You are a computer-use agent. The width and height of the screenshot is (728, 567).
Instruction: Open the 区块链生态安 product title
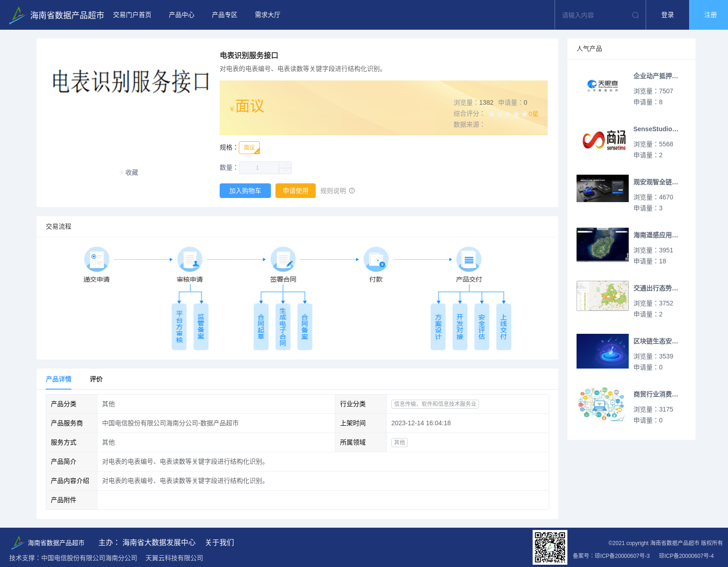pyautogui.click(x=656, y=341)
